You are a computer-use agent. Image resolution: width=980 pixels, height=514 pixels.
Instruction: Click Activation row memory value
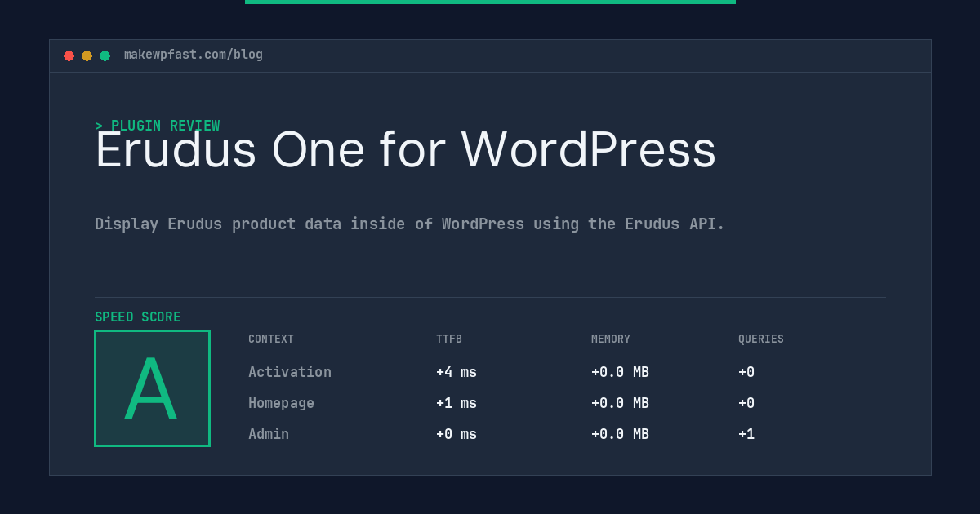pos(620,372)
